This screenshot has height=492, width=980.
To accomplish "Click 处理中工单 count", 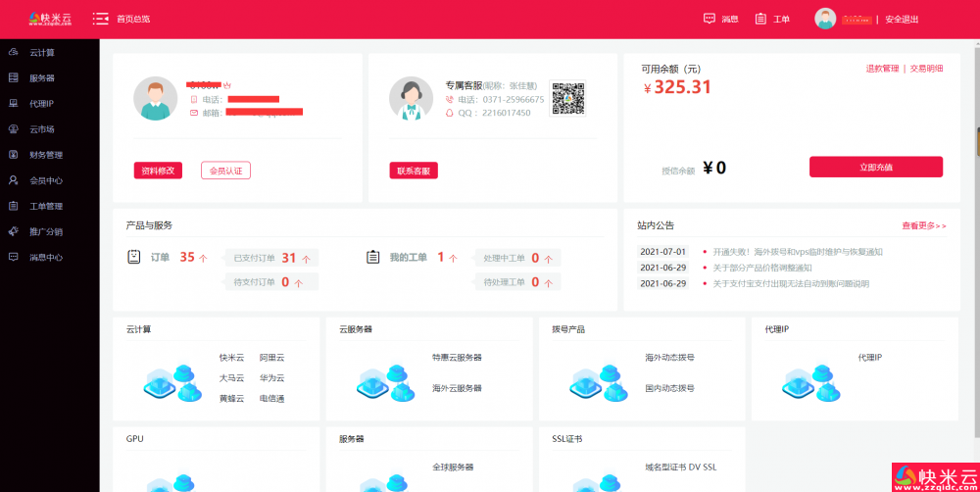I will pyautogui.click(x=535, y=258).
